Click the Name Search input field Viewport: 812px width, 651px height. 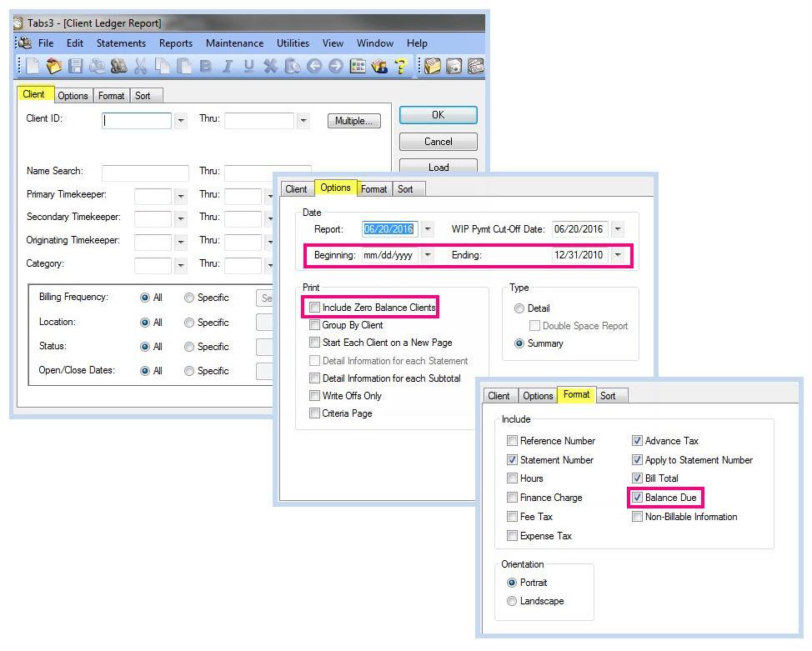[x=145, y=173]
